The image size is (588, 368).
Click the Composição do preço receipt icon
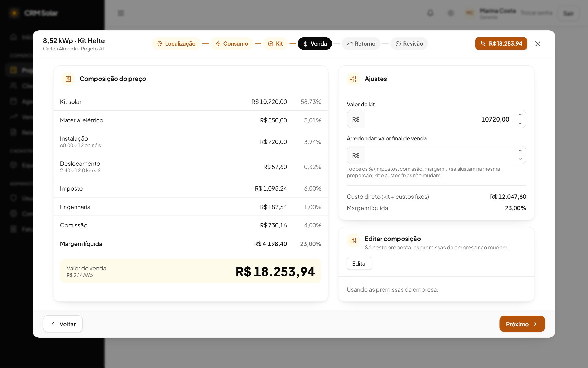click(68, 79)
